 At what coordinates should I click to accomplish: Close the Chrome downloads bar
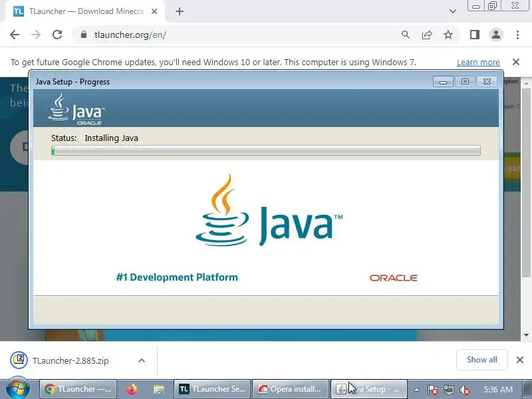pyautogui.click(x=520, y=360)
